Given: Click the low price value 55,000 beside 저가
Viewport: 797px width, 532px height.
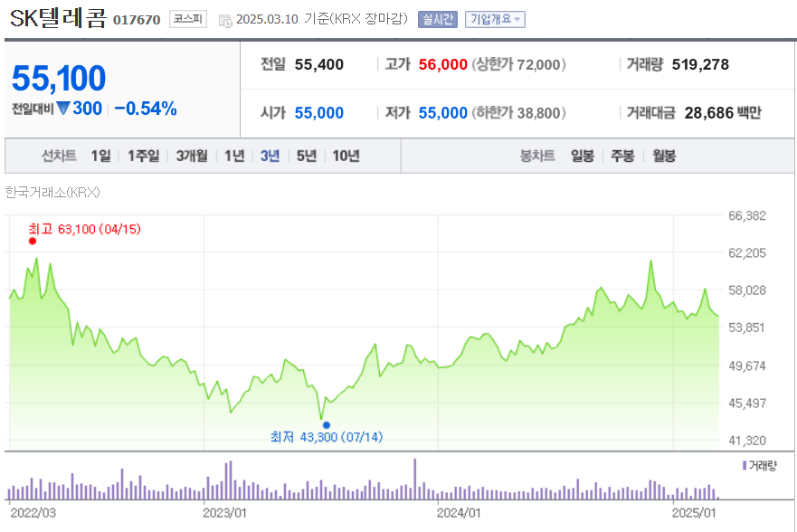Looking at the screenshot, I should (442, 113).
